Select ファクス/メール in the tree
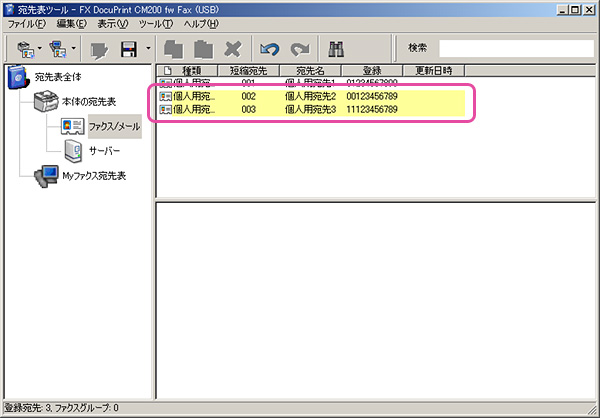 (x=113, y=127)
